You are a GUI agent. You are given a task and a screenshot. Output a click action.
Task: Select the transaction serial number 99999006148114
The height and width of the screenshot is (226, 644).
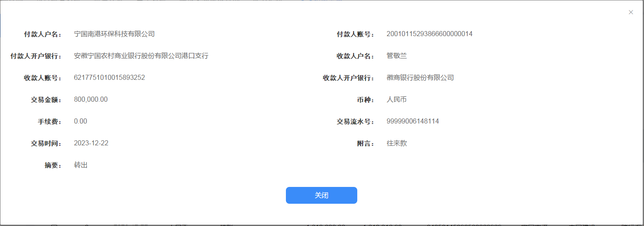click(x=413, y=121)
